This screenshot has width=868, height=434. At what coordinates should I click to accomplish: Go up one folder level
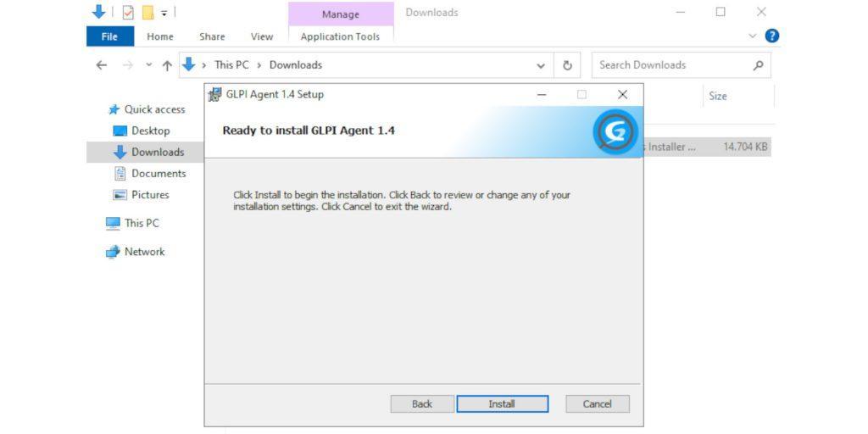[x=167, y=65]
